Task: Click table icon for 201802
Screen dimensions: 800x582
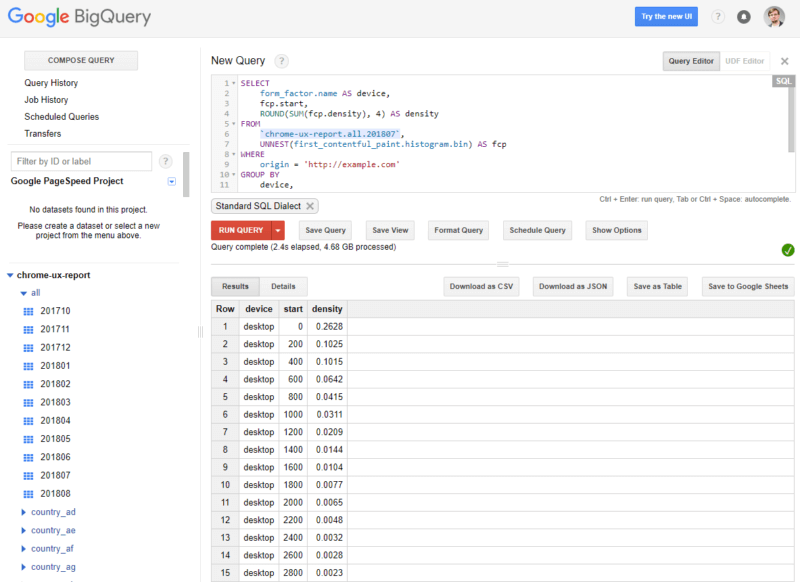Action: (x=29, y=385)
